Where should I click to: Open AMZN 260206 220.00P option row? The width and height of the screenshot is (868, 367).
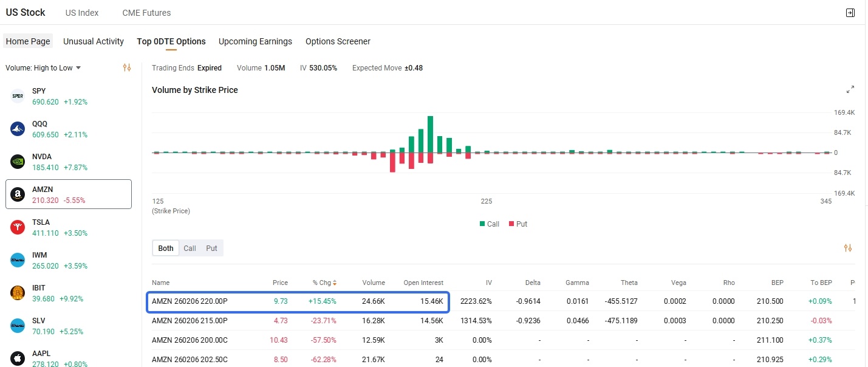[503, 301]
